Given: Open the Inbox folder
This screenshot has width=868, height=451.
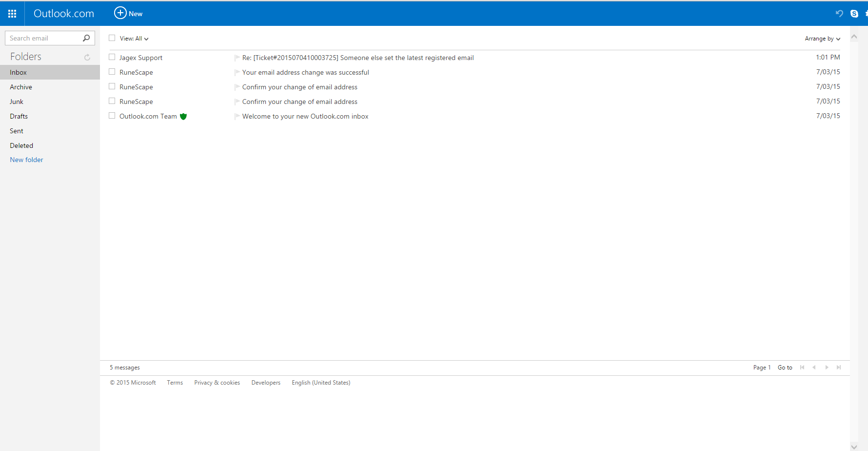Looking at the screenshot, I should [50, 72].
